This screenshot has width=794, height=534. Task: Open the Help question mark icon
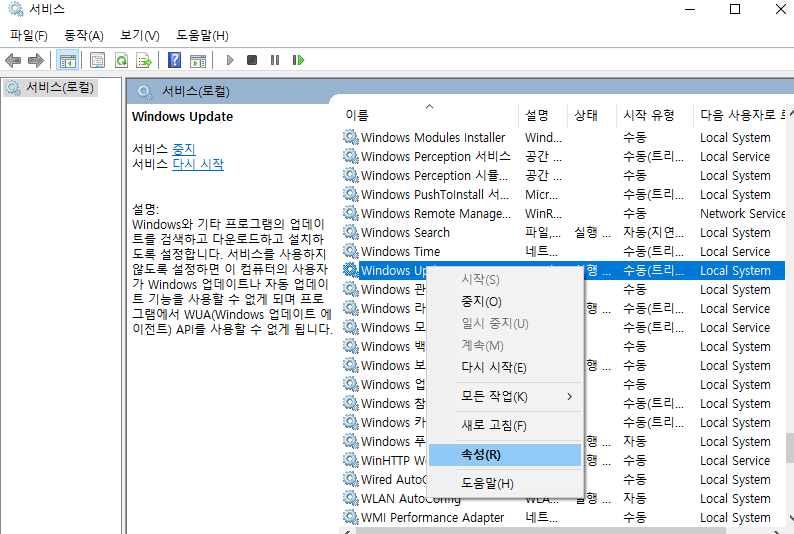175,60
